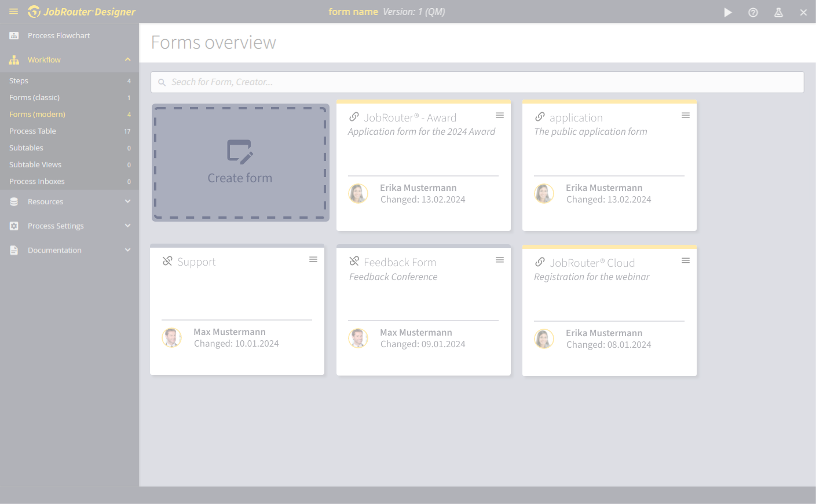816x504 pixels.
Task: Click the 'Feedback Conference' description
Action: (x=393, y=277)
